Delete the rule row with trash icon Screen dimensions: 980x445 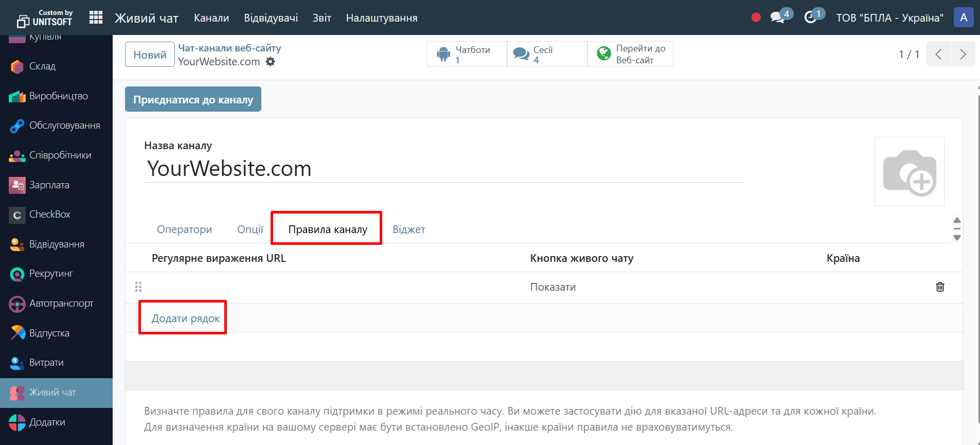(x=940, y=287)
